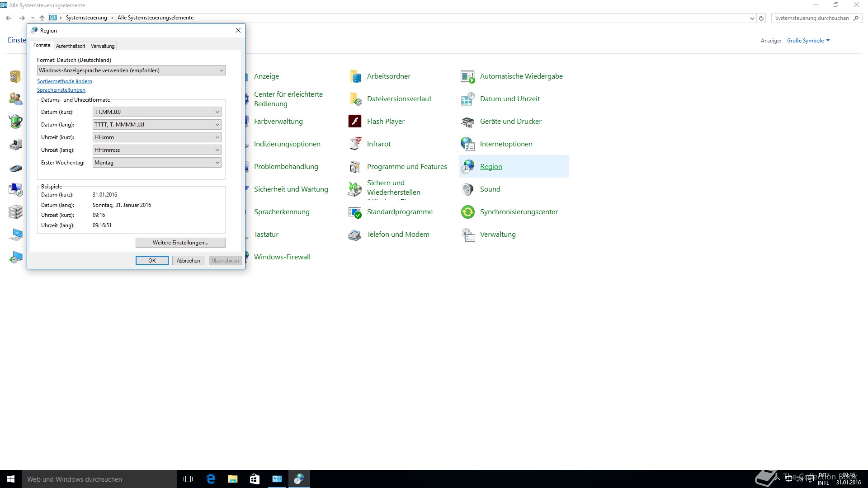Viewport: 868px width, 488px height.
Task: Open Center für erleichterte Bedienung
Action: click(x=288, y=99)
